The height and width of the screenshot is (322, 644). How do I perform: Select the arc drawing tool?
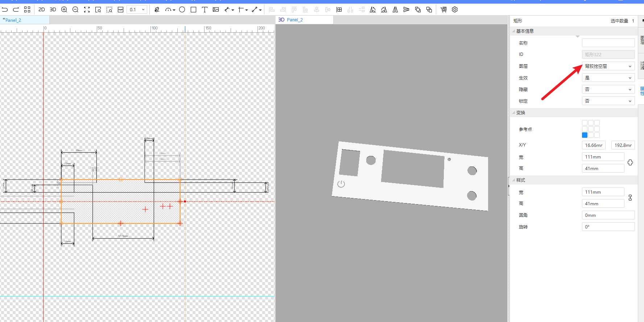pyautogui.click(x=168, y=9)
